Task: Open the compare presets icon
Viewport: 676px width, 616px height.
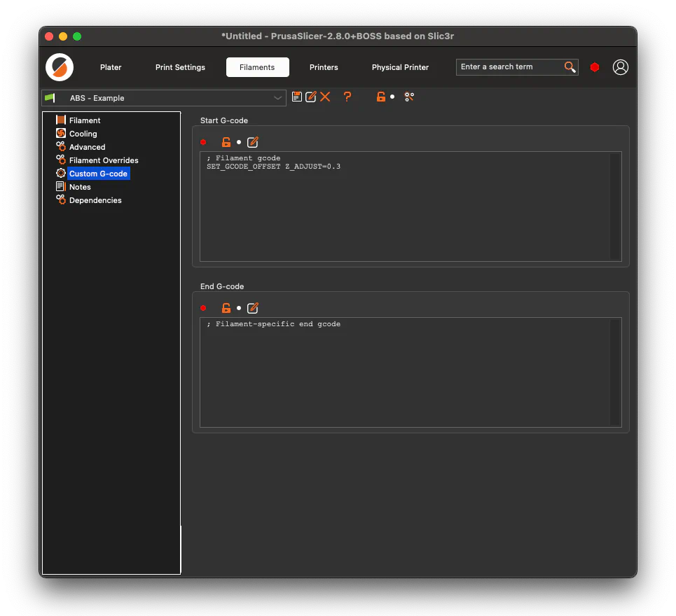Action: pyautogui.click(x=409, y=97)
